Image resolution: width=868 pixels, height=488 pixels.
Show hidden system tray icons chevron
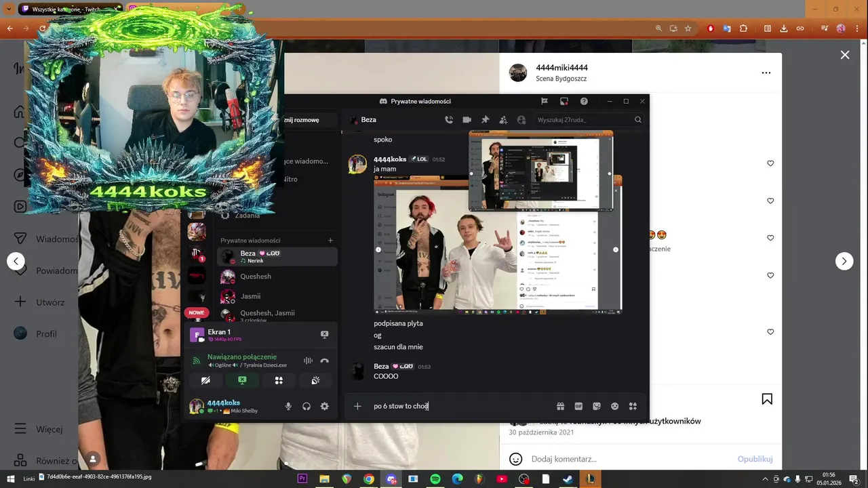pos(766,479)
